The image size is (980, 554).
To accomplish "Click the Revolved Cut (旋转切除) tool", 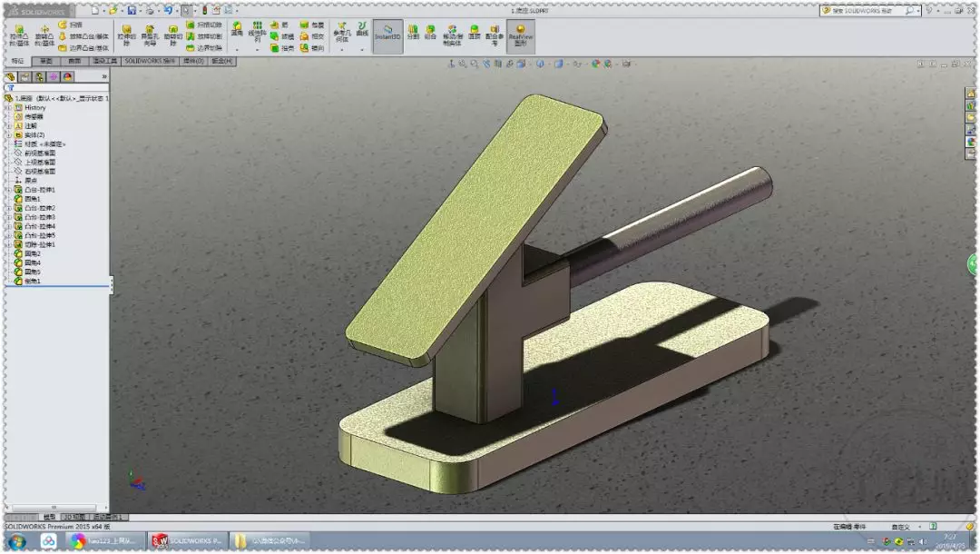I will point(172,35).
